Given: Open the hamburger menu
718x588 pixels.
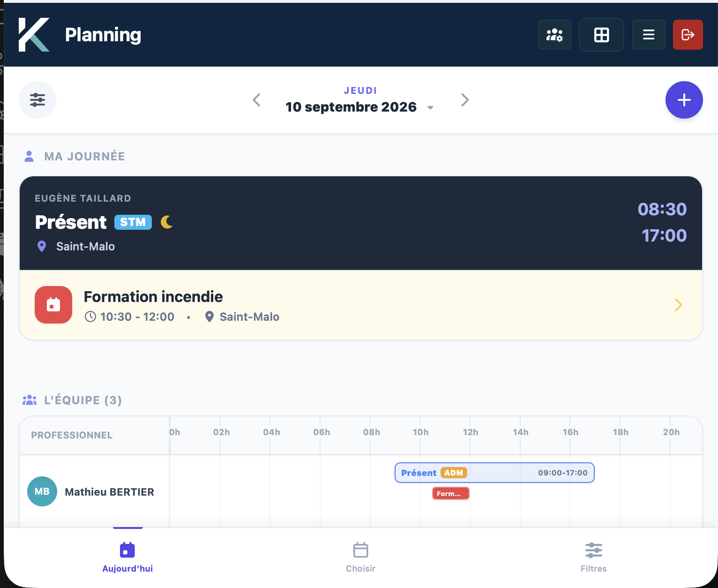Looking at the screenshot, I should (649, 35).
